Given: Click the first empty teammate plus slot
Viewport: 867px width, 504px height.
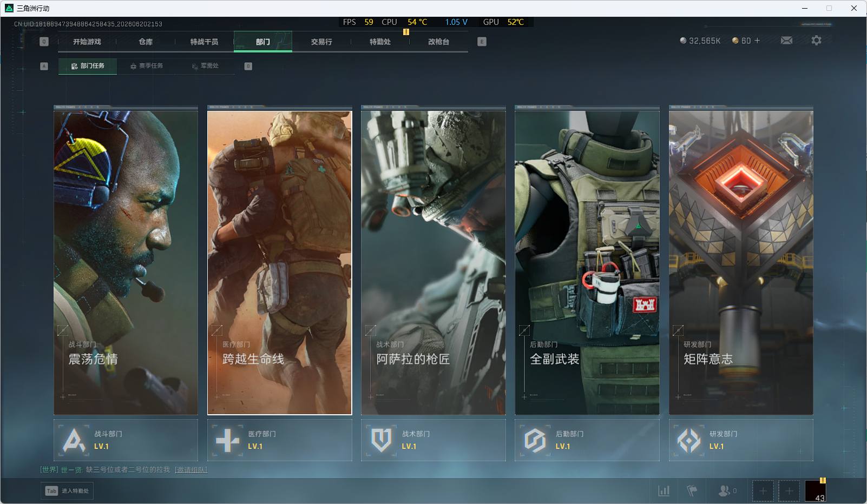Looking at the screenshot, I should 763,491.
